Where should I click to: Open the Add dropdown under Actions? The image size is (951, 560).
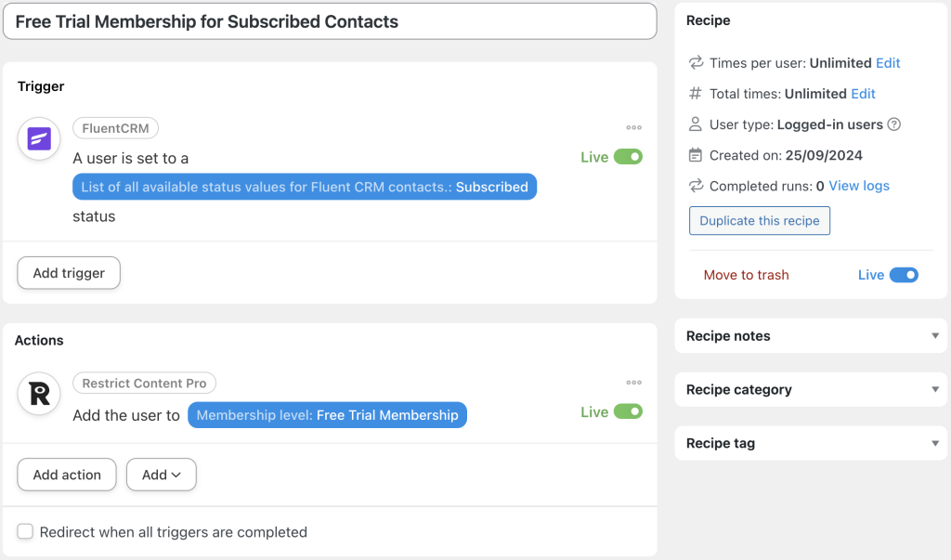(161, 475)
